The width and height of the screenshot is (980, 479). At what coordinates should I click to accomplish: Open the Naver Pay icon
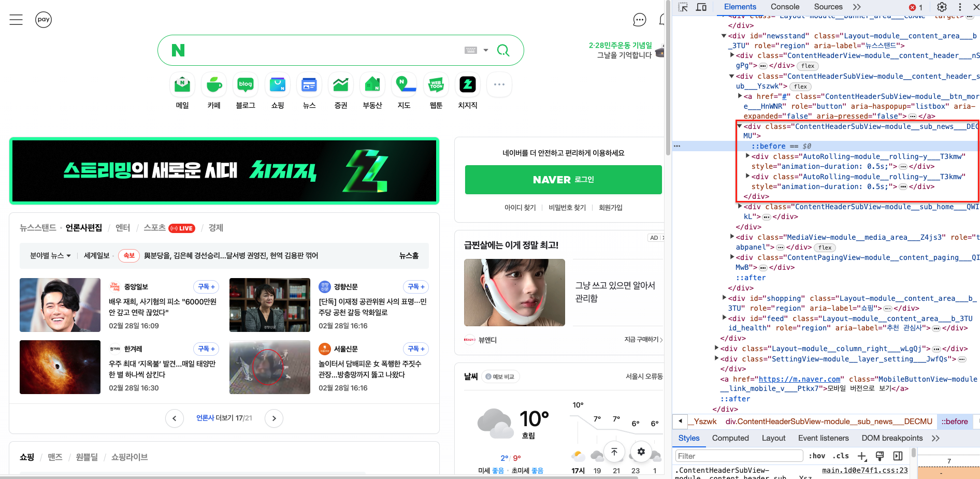pos(44,20)
